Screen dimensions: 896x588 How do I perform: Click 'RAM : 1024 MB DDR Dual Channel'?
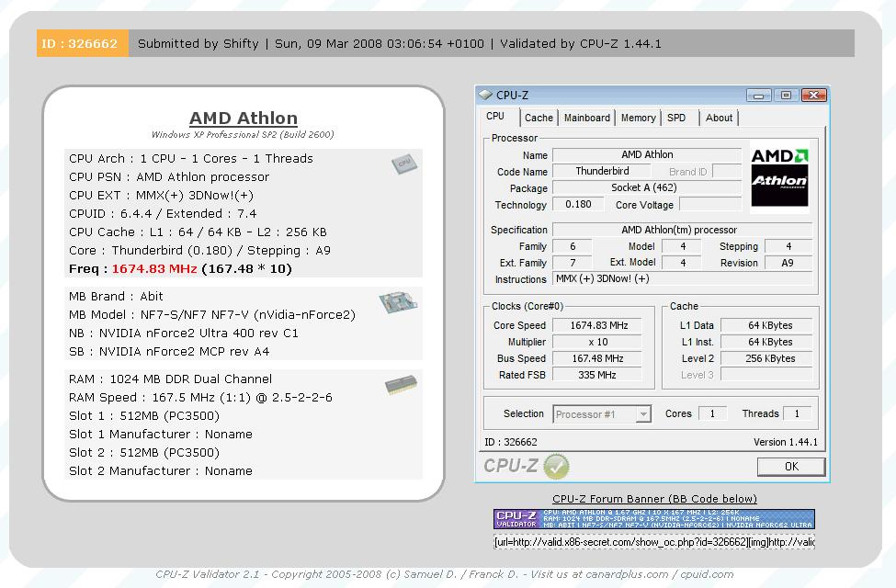[170, 379]
